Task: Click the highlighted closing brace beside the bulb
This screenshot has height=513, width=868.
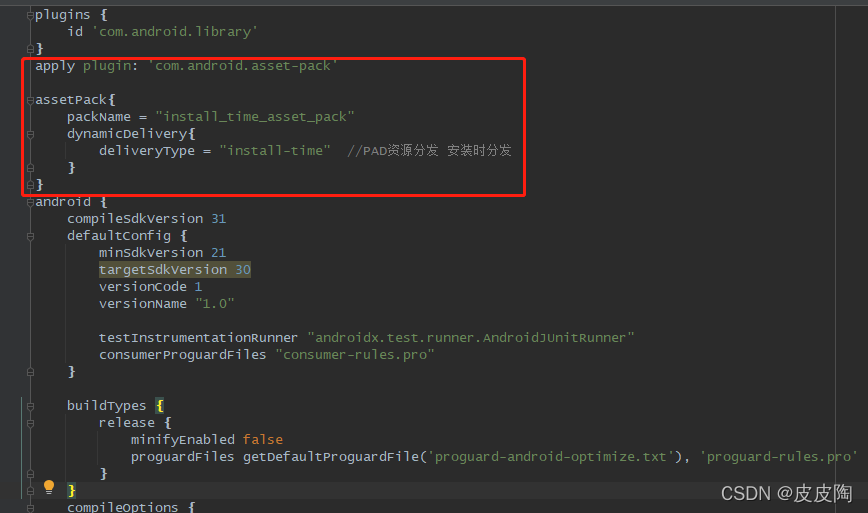Action: pyautogui.click(x=71, y=490)
